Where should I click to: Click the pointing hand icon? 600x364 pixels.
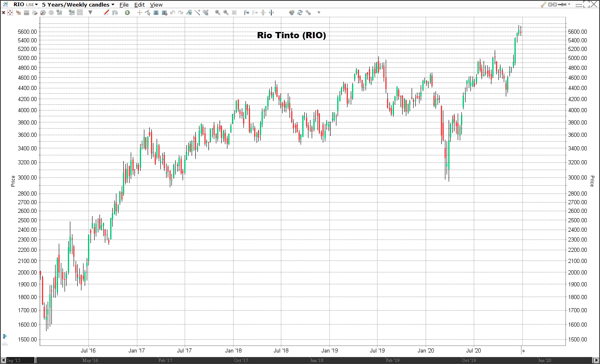pos(18,13)
